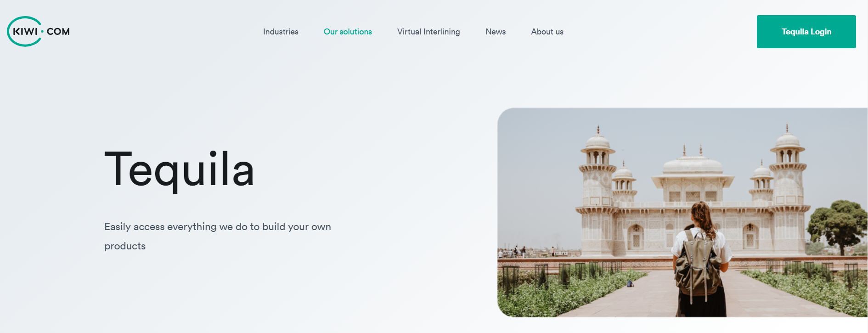This screenshot has height=333, width=868.
Task: Visit the About us page
Action: tap(547, 32)
